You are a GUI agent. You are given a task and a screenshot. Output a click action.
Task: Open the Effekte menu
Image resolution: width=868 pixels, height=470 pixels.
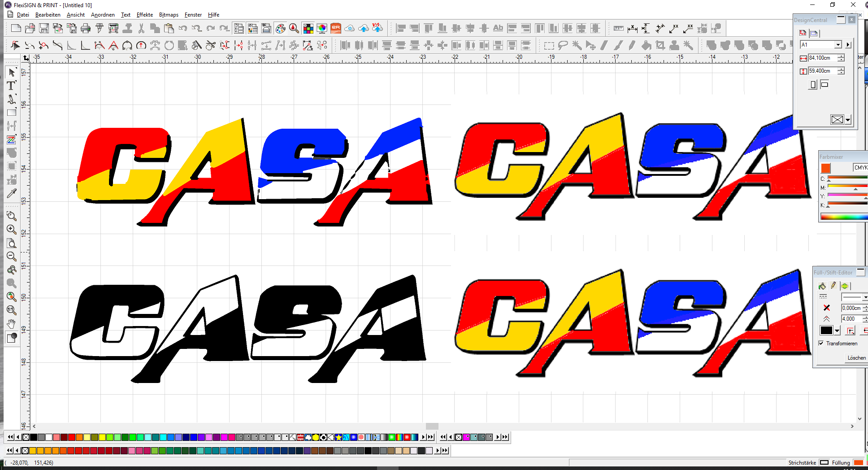coord(144,15)
